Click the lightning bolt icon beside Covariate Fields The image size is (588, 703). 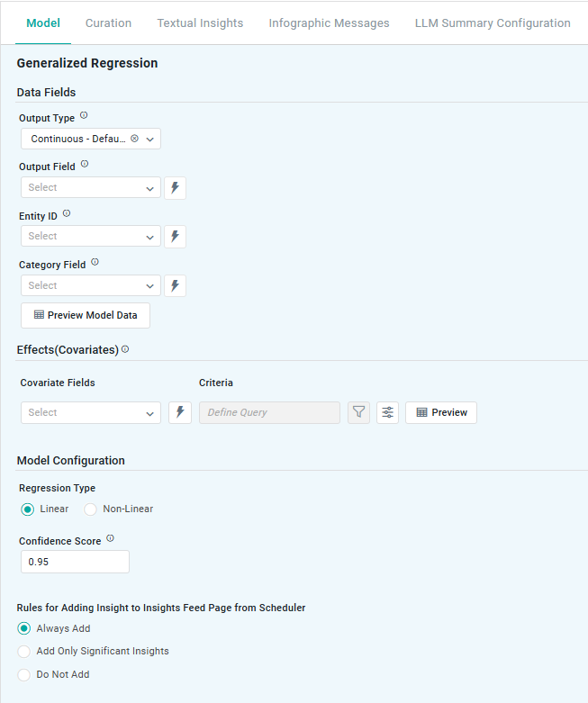(x=180, y=412)
